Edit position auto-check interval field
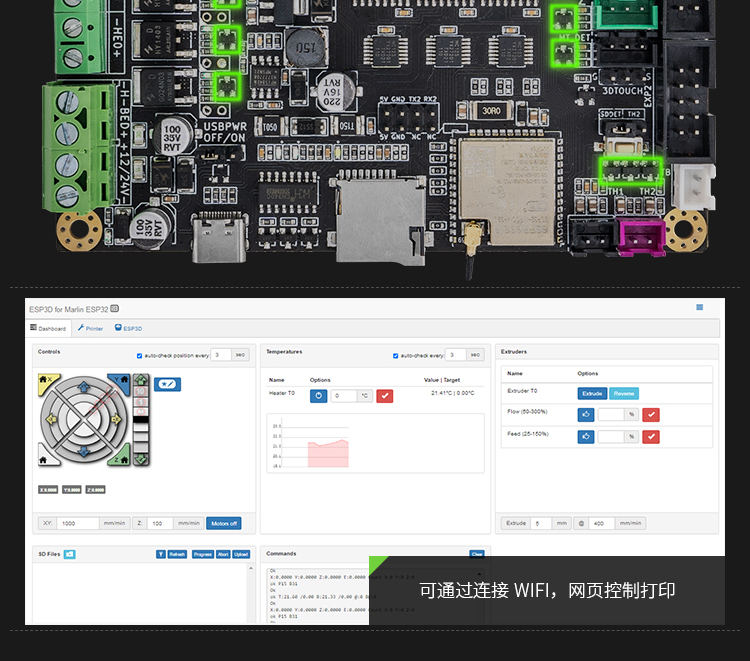The image size is (750, 661). pos(221,355)
